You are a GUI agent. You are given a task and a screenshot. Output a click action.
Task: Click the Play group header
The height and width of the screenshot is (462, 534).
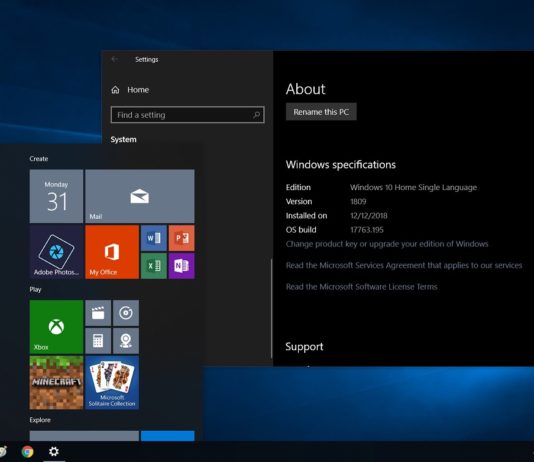(35, 289)
